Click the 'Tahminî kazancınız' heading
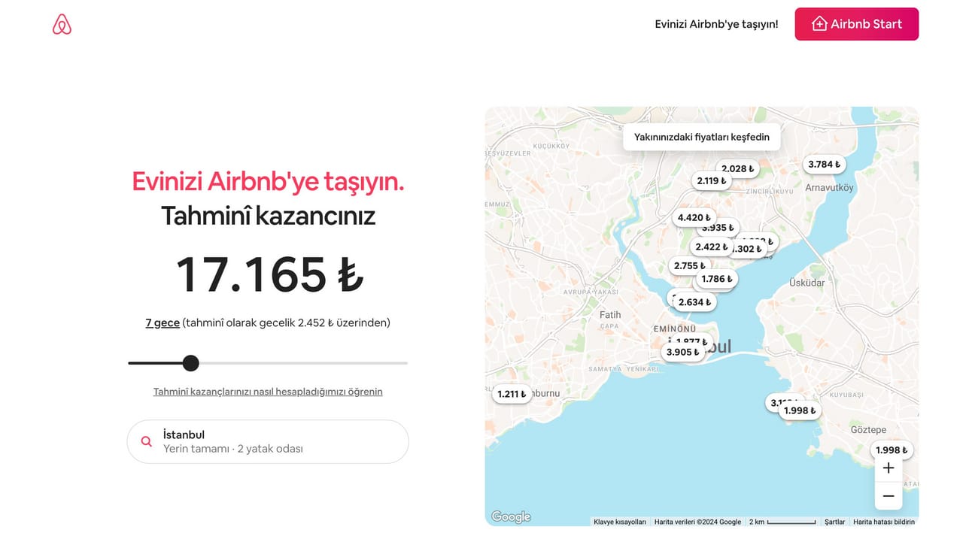Image resolution: width=972 pixels, height=560 pixels. (268, 216)
